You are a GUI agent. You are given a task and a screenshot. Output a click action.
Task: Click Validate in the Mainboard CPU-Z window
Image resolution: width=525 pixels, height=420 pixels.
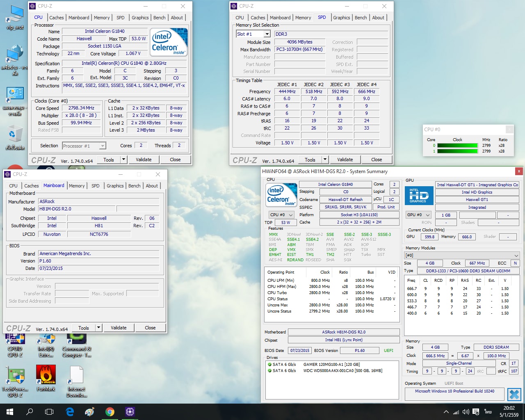pyautogui.click(x=119, y=328)
